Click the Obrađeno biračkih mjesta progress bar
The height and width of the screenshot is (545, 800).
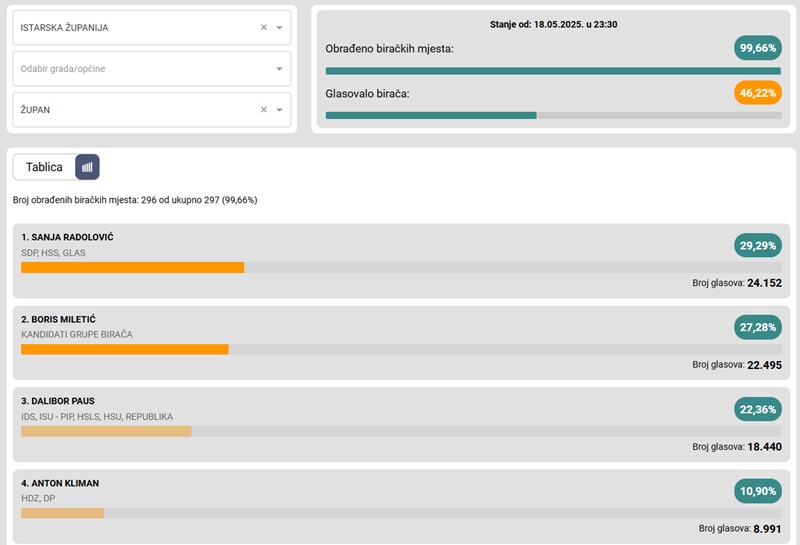pyautogui.click(x=553, y=71)
